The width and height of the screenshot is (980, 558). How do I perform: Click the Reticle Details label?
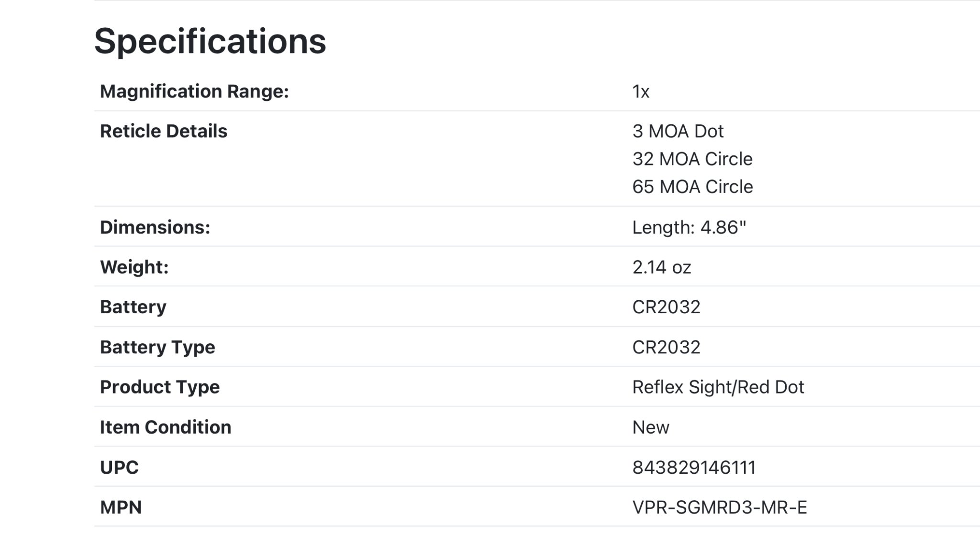163,131
